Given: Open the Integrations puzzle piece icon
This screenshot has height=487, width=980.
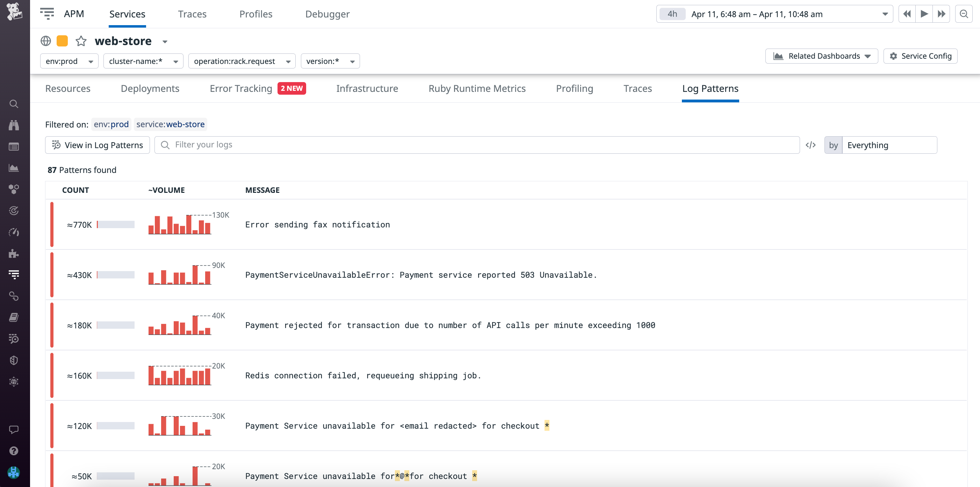Looking at the screenshot, I should (x=14, y=254).
